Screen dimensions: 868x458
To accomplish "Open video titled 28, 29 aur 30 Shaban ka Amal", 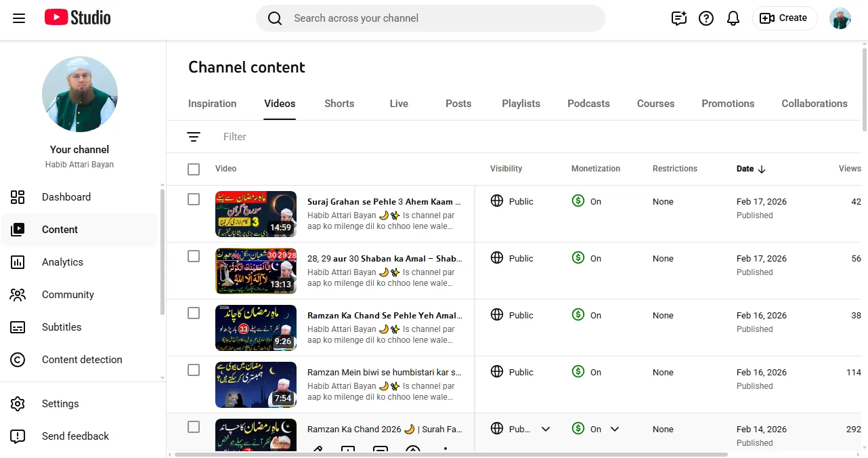I will click(385, 259).
